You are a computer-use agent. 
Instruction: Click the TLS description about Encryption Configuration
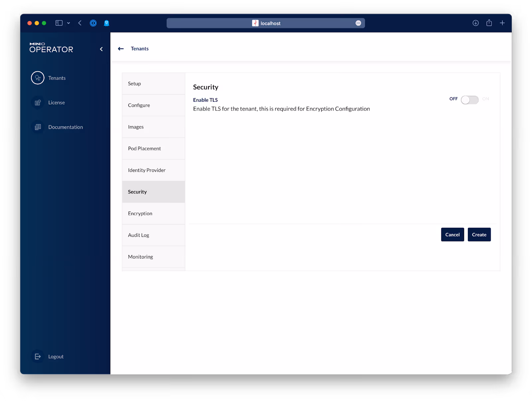[x=281, y=109]
